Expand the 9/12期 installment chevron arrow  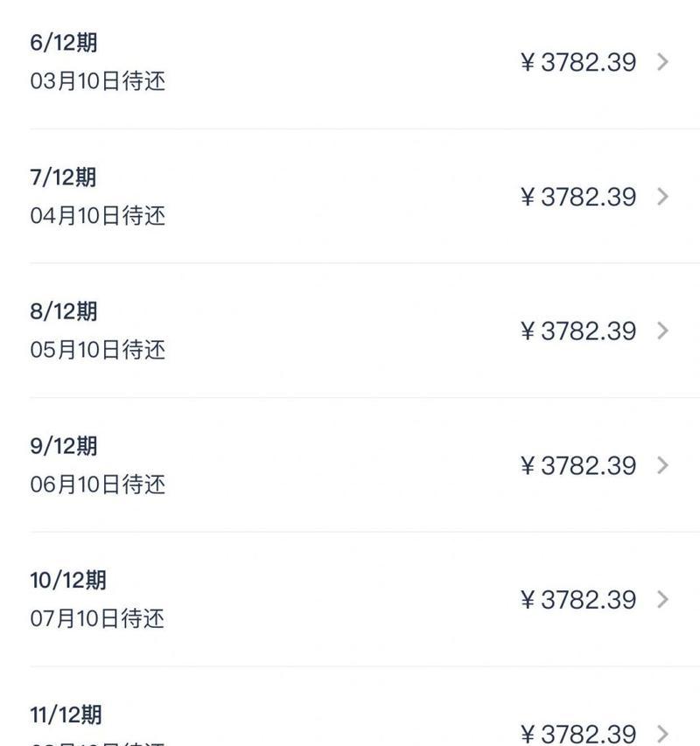663,465
